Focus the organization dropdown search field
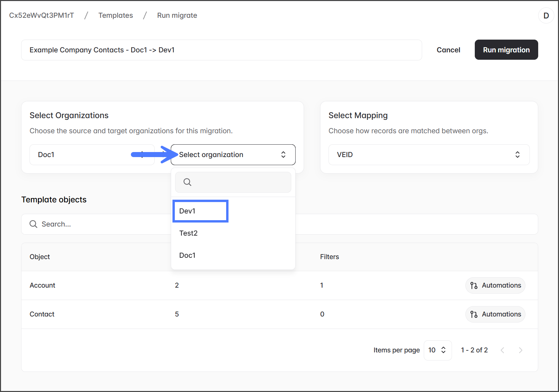 tap(238, 182)
